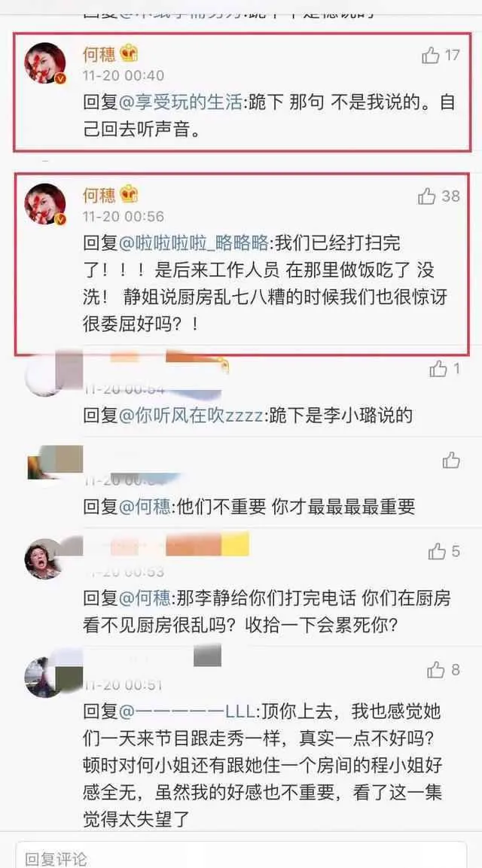Like the comment saying 你才最最最最重要
Screen dimensions: 482x868
[x=451, y=459]
